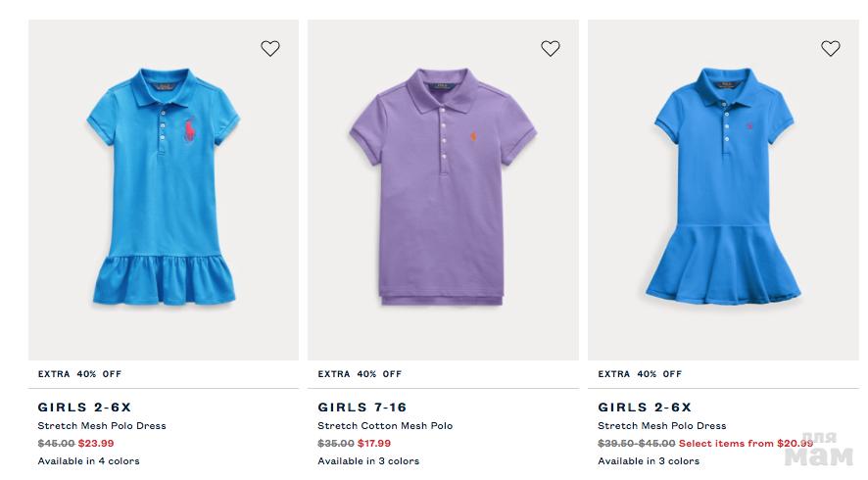The image size is (868, 480).
Task: Open the purple polo shirt image
Action: (443, 196)
